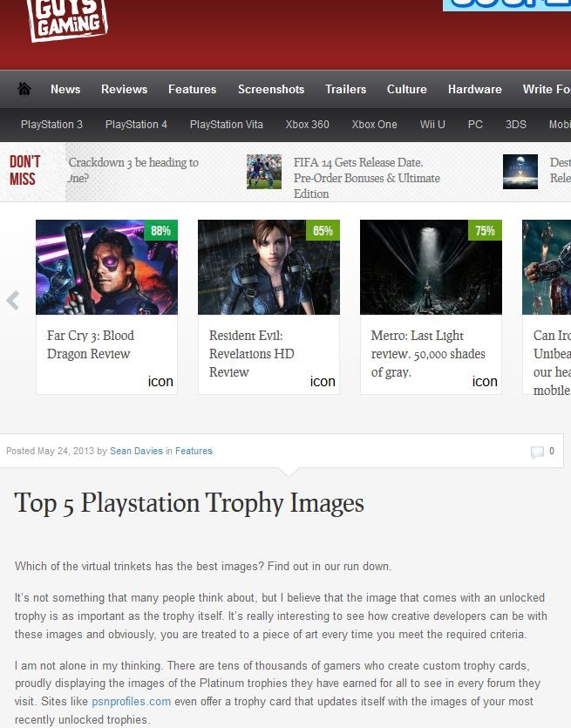This screenshot has width=571, height=728.
Task: Open the Reviews menu
Action: 125,89
